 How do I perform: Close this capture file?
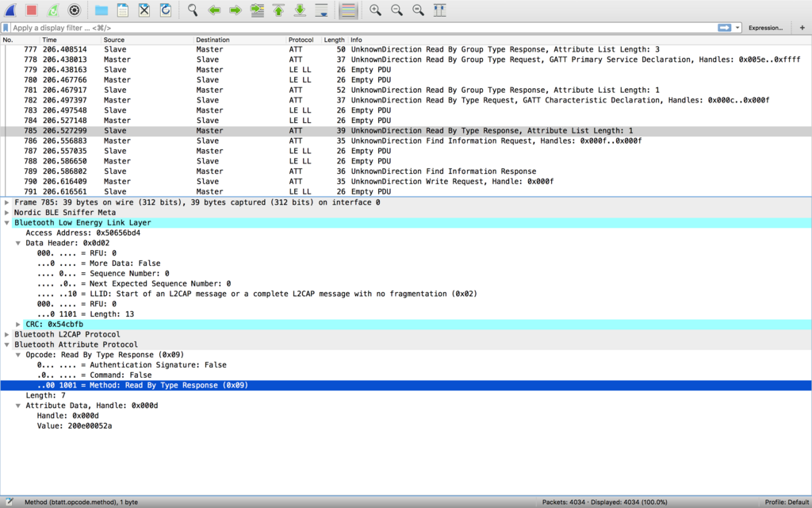coord(144,10)
